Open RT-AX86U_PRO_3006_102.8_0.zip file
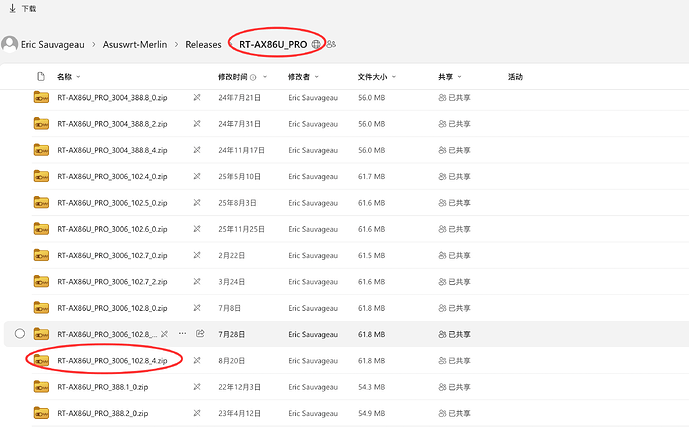Viewport: 689px width, 428px height. pyautogui.click(x=112, y=308)
